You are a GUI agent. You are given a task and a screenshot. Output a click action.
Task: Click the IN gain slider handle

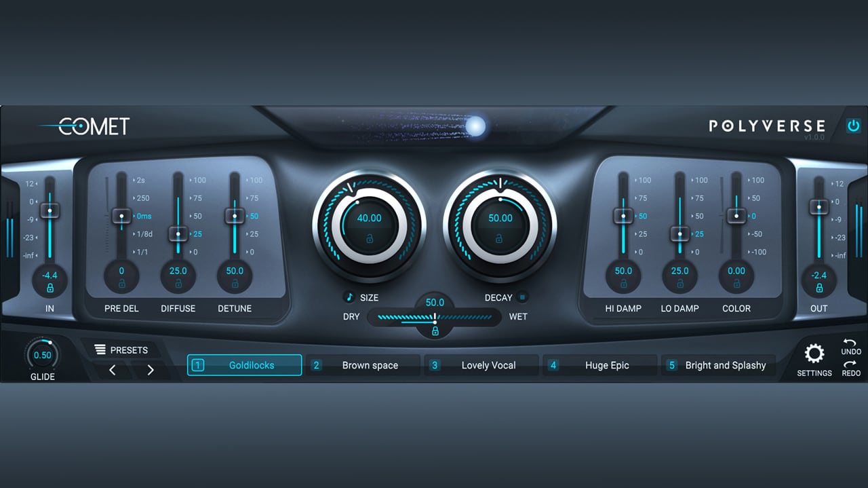(x=50, y=210)
